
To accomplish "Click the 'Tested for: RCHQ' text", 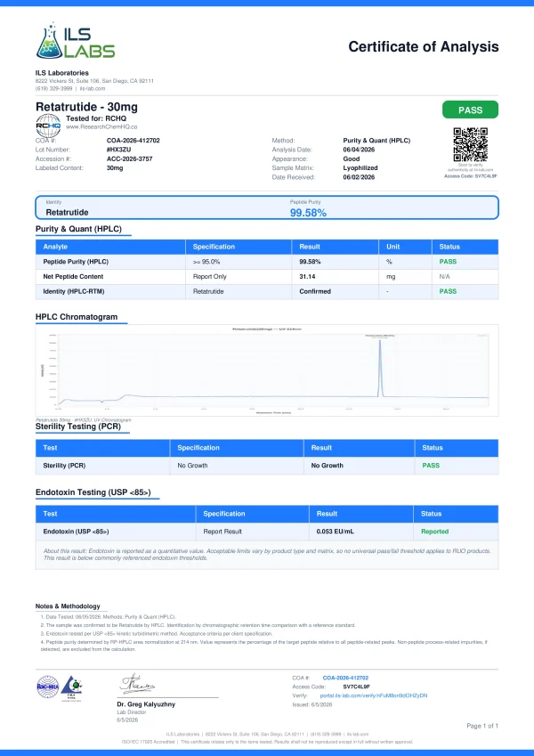I will coord(96,118).
